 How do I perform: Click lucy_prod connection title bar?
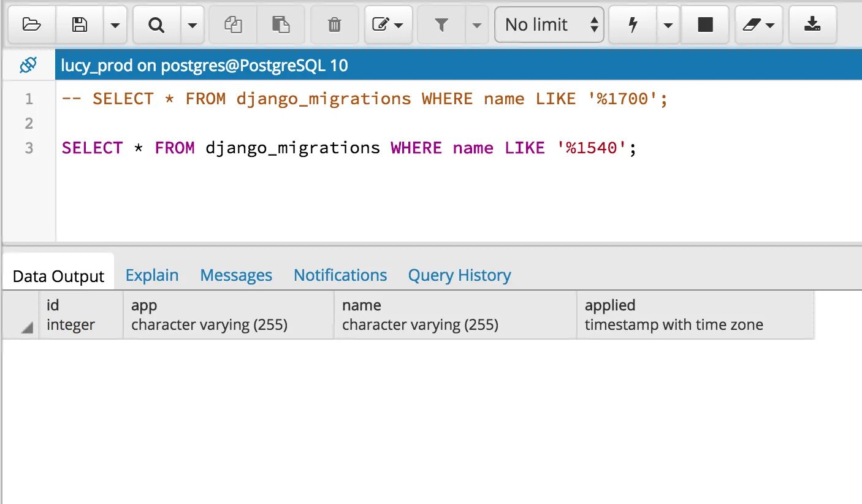[458, 65]
